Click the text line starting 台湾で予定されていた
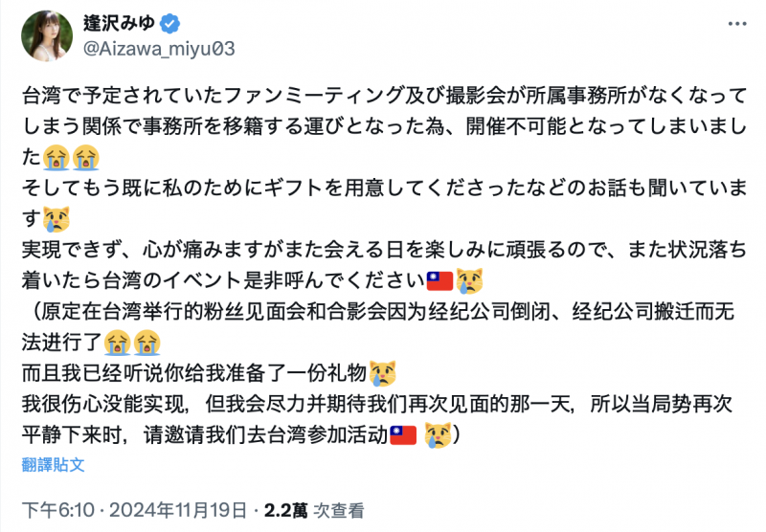 [x=383, y=95]
